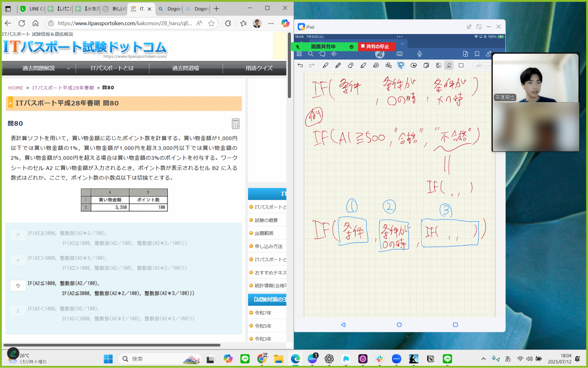Tap the iPad home circle button
The width and height of the screenshot is (588, 368).
coord(399,325)
